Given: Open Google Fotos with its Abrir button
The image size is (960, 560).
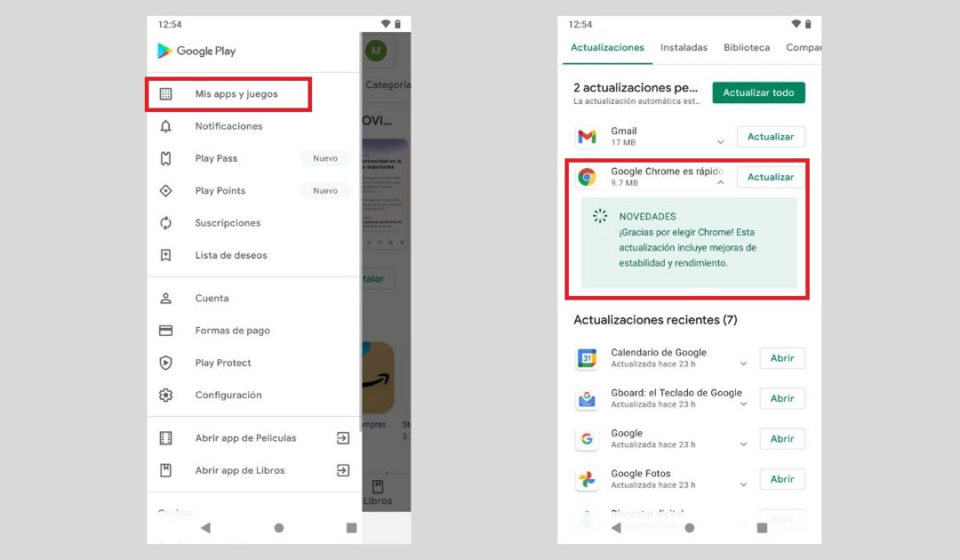Looking at the screenshot, I should [x=781, y=478].
